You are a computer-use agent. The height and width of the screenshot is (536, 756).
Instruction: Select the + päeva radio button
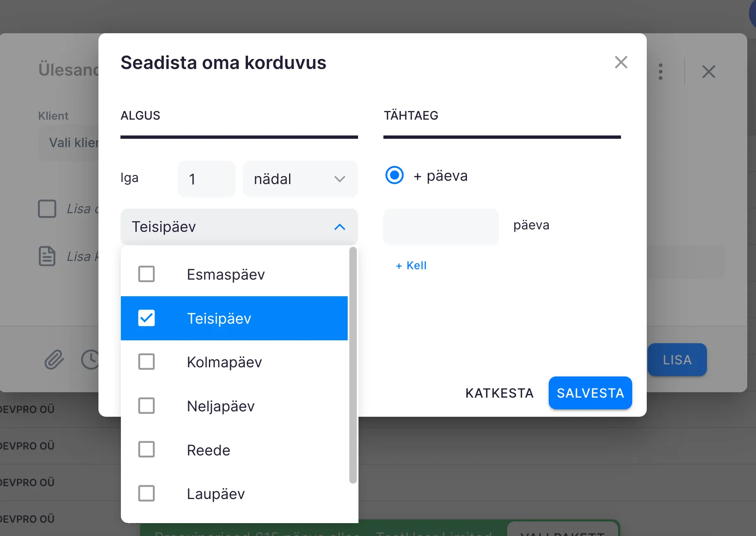[394, 175]
